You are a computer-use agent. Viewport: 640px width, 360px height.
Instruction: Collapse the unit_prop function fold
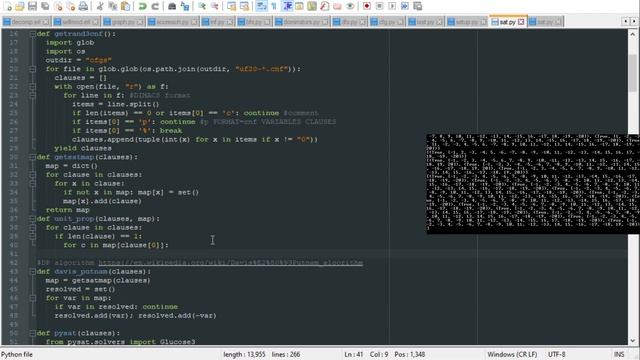(33, 219)
